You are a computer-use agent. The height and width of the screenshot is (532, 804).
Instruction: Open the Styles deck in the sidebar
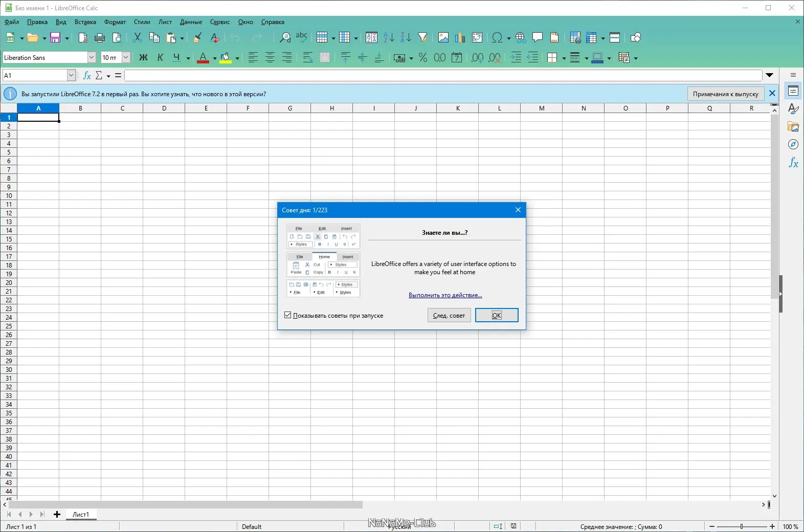click(793, 109)
